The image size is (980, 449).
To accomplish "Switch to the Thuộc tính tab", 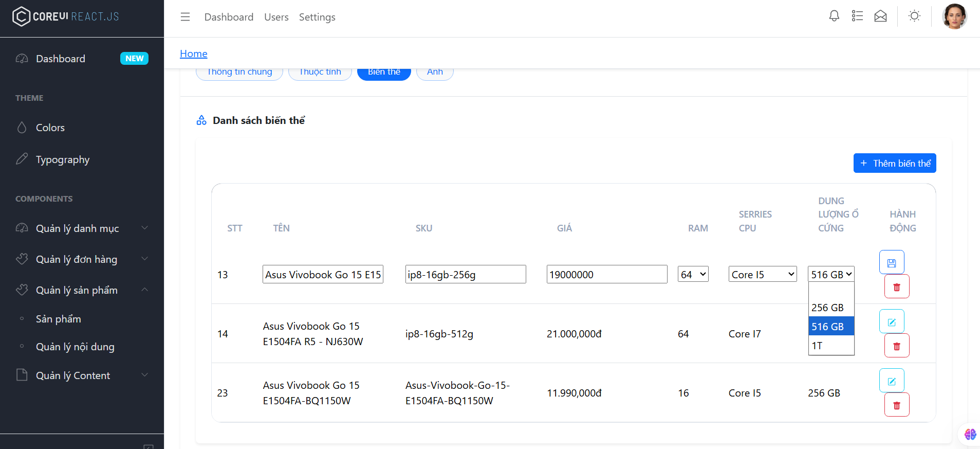I will coord(320,73).
